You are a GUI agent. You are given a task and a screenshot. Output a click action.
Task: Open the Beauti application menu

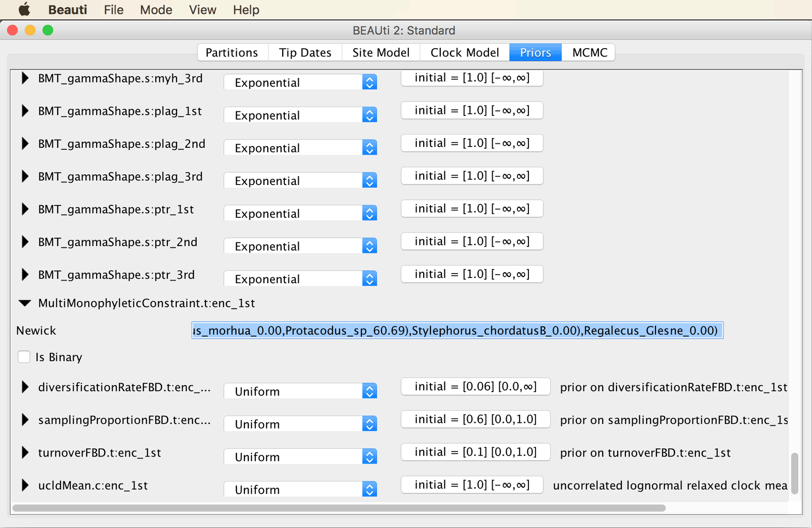[68, 10]
